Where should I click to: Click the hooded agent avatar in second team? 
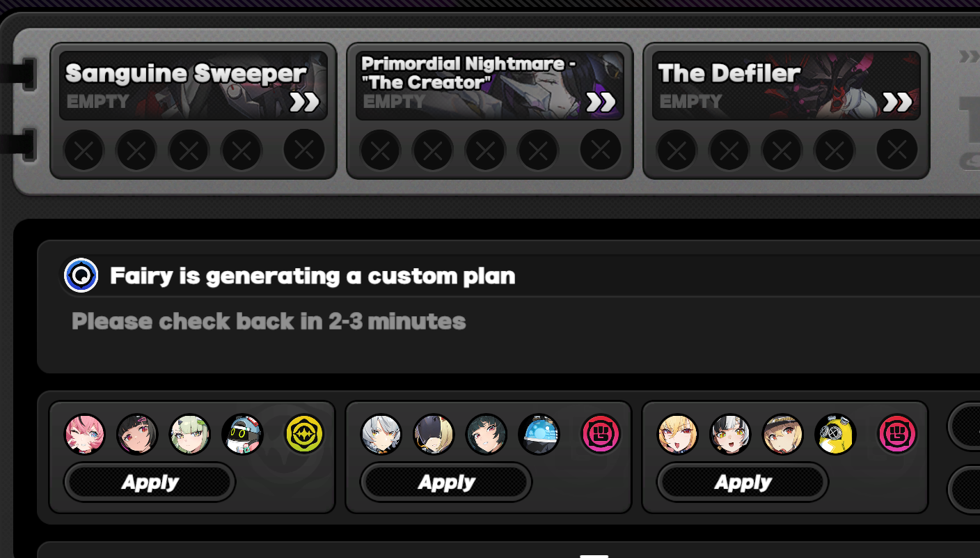tap(434, 434)
